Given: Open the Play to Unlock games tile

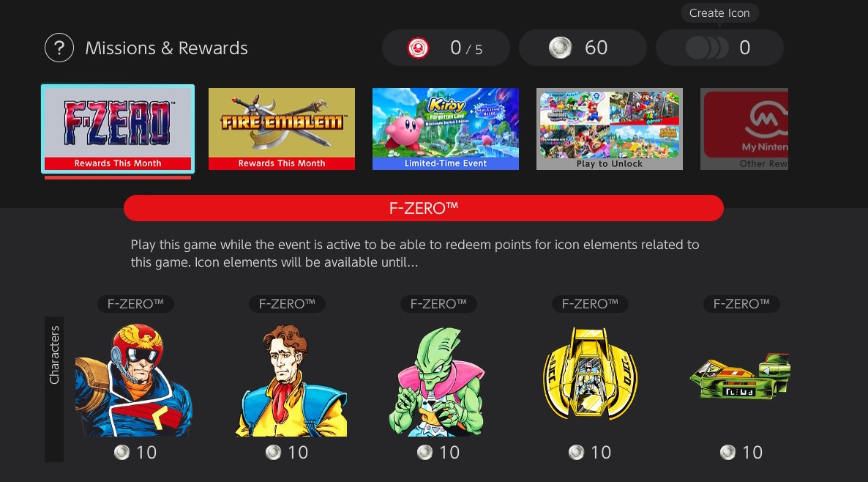Looking at the screenshot, I should click(610, 128).
